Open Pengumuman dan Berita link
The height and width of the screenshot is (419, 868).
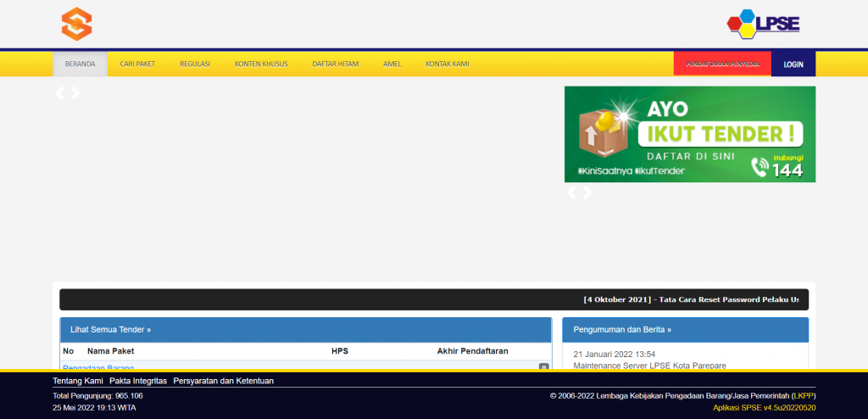click(x=622, y=329)
